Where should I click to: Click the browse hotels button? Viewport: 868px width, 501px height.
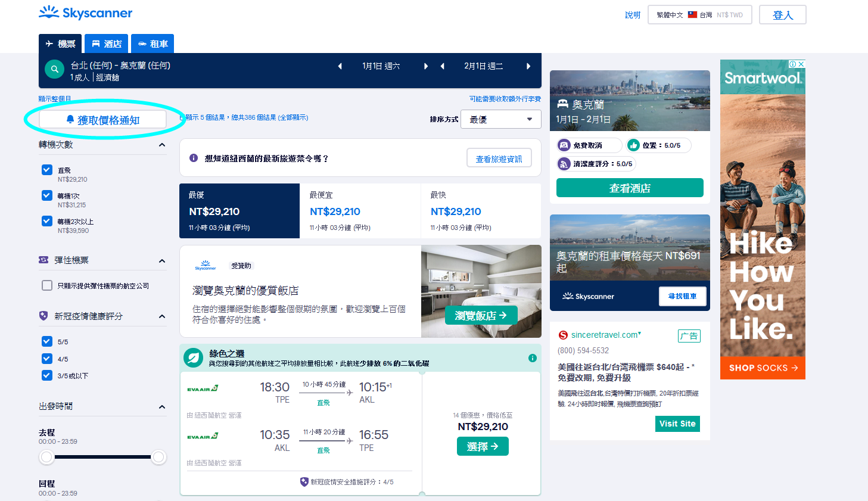tap(481, 315)
